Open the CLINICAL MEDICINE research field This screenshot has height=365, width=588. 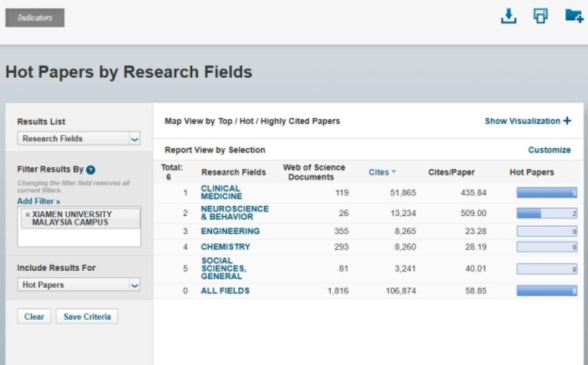221,192
